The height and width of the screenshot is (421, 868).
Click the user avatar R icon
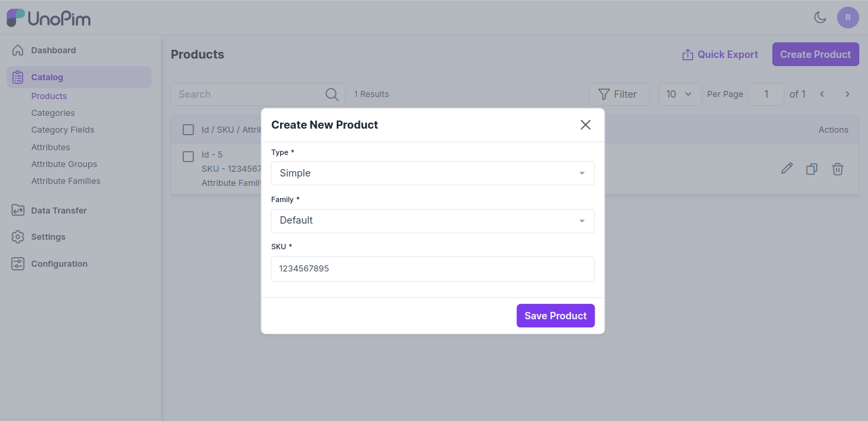point(848,18)
